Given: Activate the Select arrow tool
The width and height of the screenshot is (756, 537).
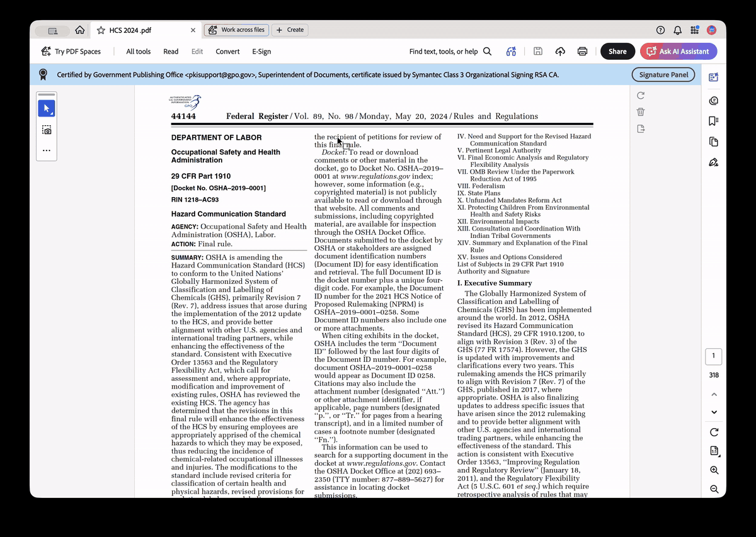Looking at the screenshot, I should click(46, 108).
